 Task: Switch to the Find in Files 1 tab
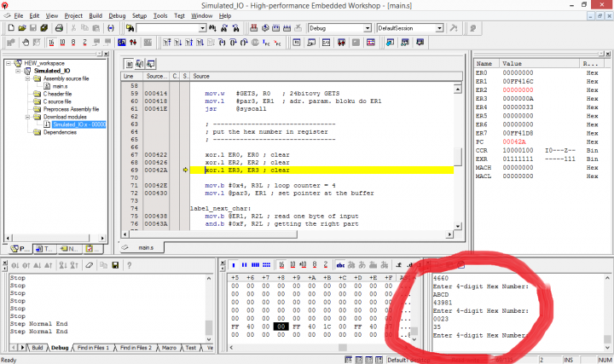[x=93, y=348]
